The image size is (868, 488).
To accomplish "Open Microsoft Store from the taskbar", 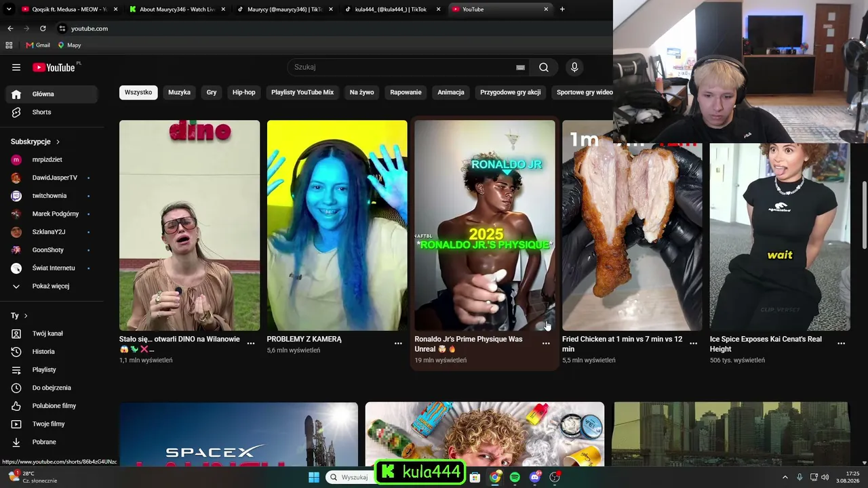I will [475, 477].
